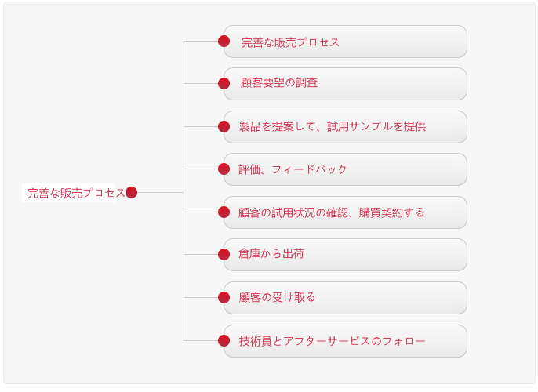Select 技術員とアフターサービスのフォロー step
The image size is (538, 392).
click(345, 341)
